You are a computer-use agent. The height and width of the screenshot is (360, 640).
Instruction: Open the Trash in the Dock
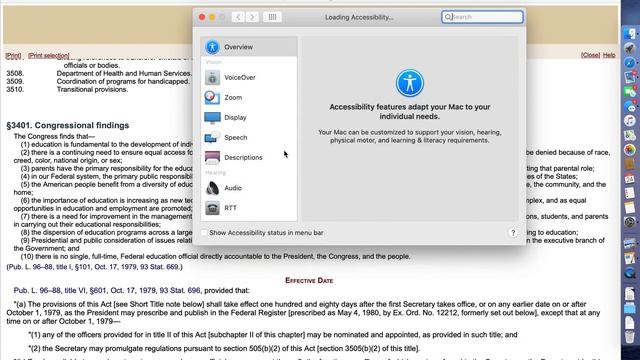[630, 337]
